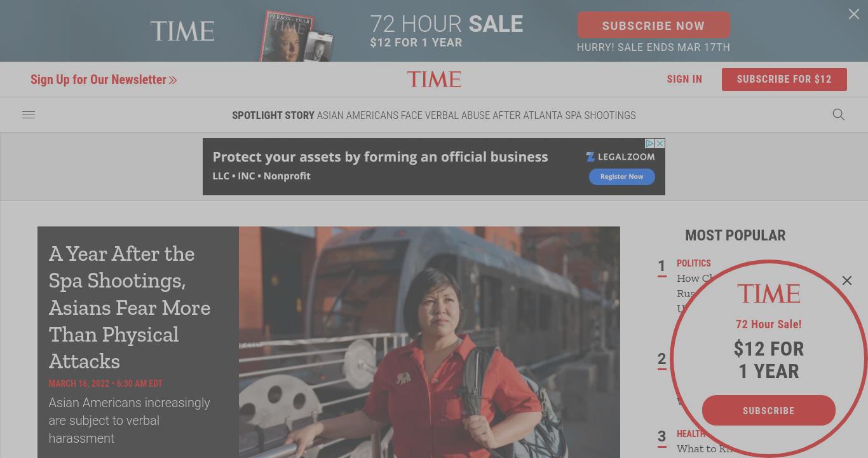Open the Spa Shootings article headline

(130, 307)
